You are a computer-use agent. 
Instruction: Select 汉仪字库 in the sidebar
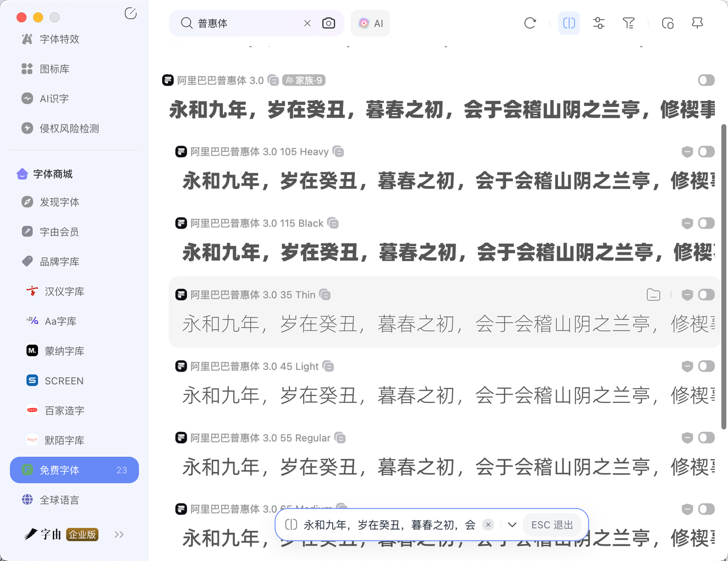(x=64, y=291)
